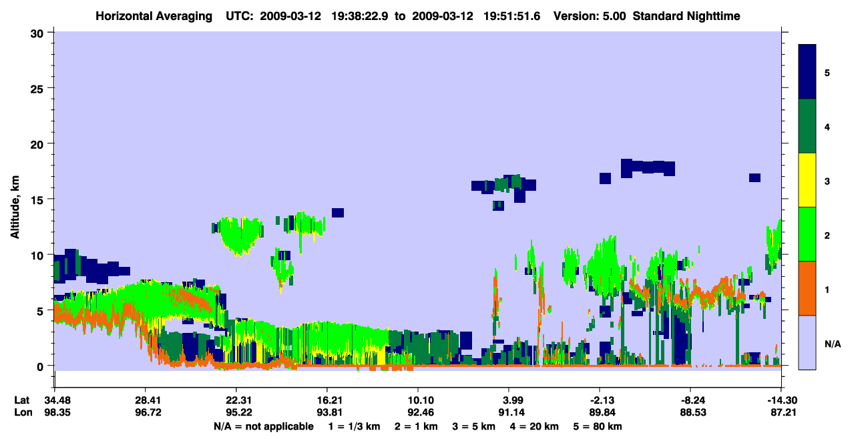This screenshot has width=868, height=445.
Task: Click the dark blue level 5 legend swatch
Action: click(x=807, y=71)
